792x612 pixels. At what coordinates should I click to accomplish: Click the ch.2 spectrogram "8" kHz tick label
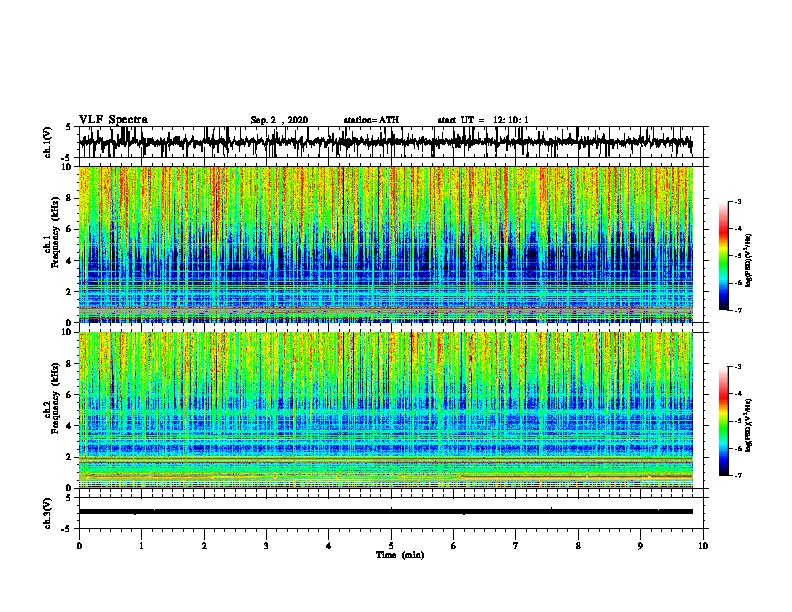click(x=68, y=364)
